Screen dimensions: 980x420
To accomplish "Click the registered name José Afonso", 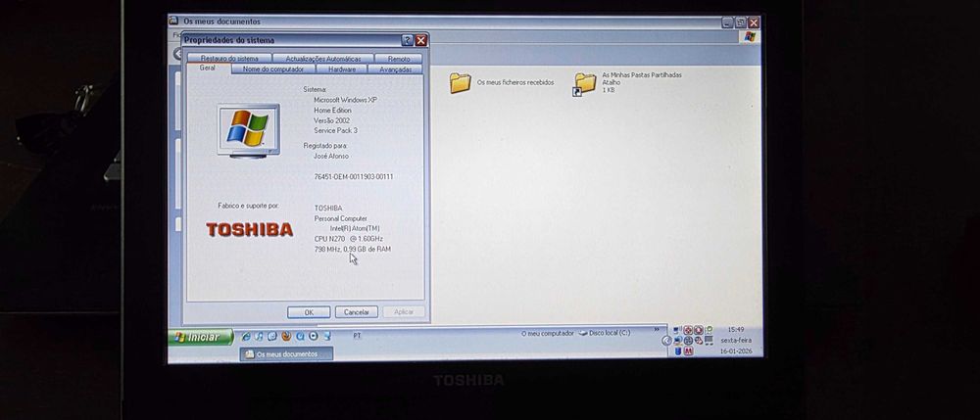I will [331, 156].
